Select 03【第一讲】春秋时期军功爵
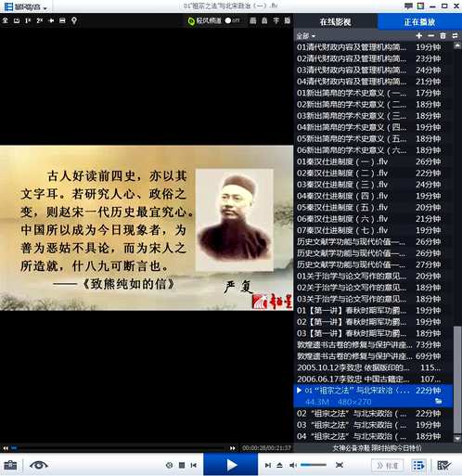 coord(373,333)
